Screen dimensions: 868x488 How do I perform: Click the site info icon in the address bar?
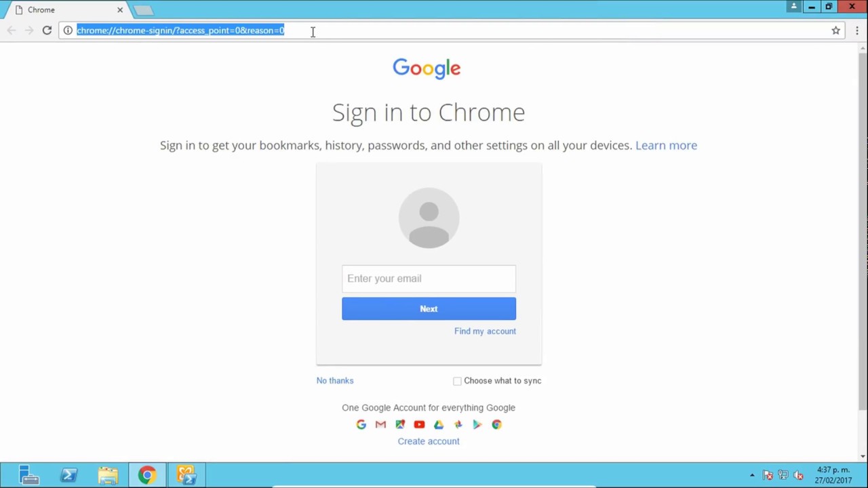tap(68, 30)
